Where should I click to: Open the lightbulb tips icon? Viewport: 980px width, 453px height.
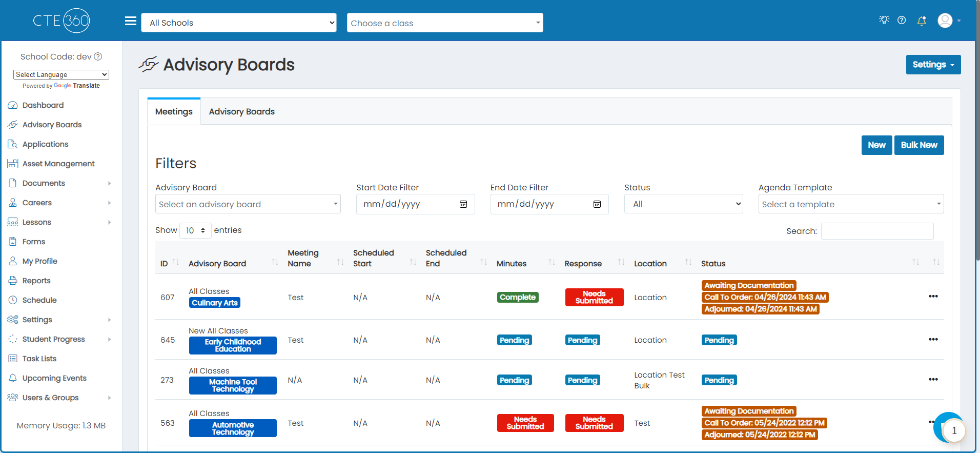point(884,20)
